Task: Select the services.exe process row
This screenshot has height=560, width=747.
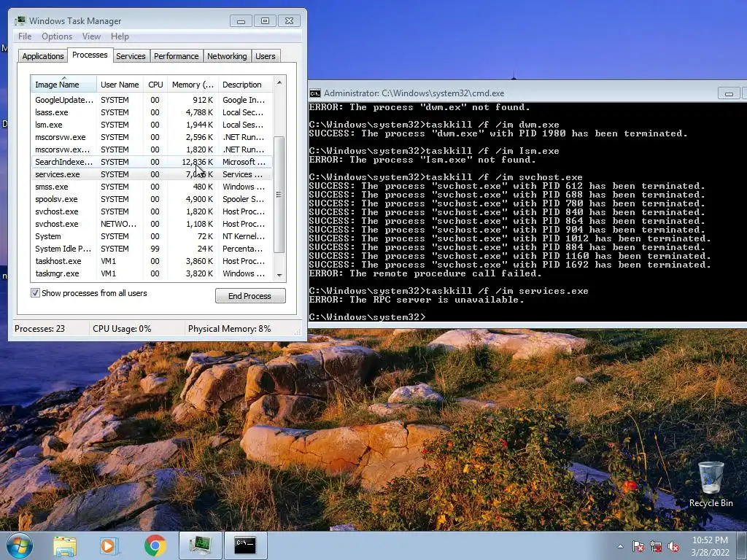Action: 152,174
